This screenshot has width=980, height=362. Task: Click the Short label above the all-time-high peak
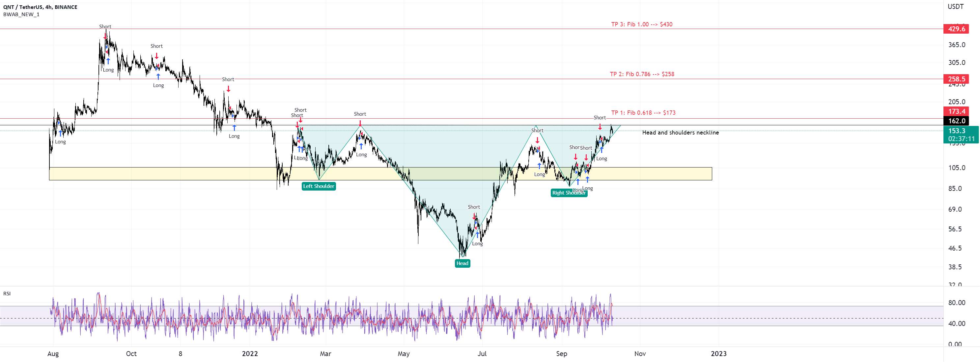click(x=105, y=27)
